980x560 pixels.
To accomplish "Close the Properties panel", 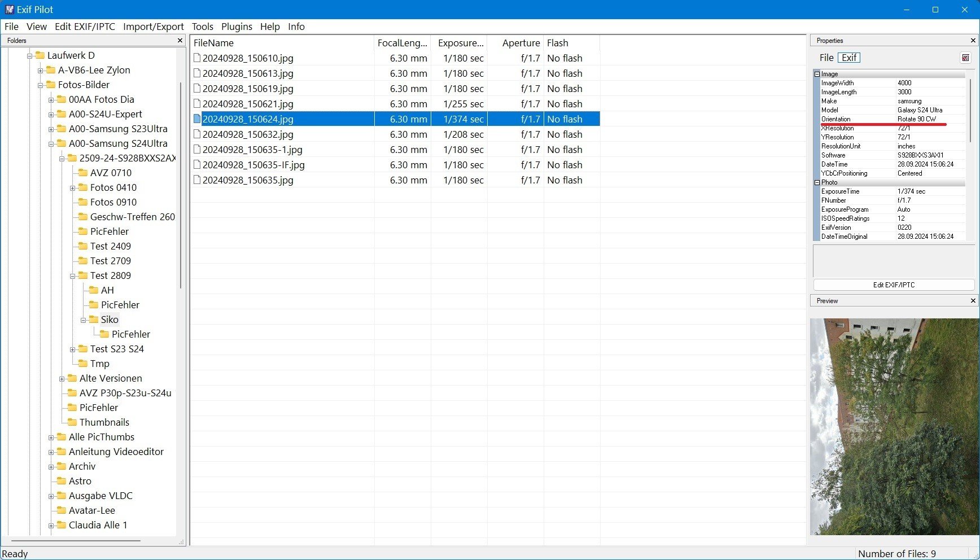I will point(973,41).
